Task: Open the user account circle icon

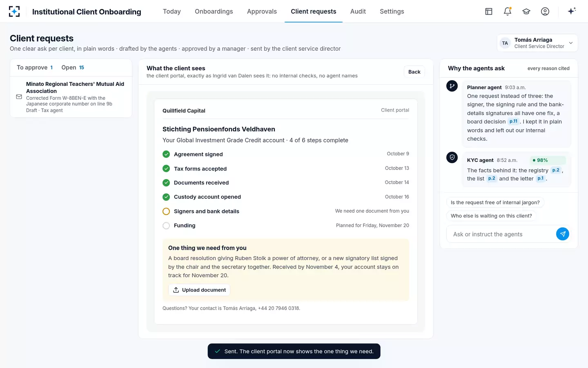Action: point(545,11)
